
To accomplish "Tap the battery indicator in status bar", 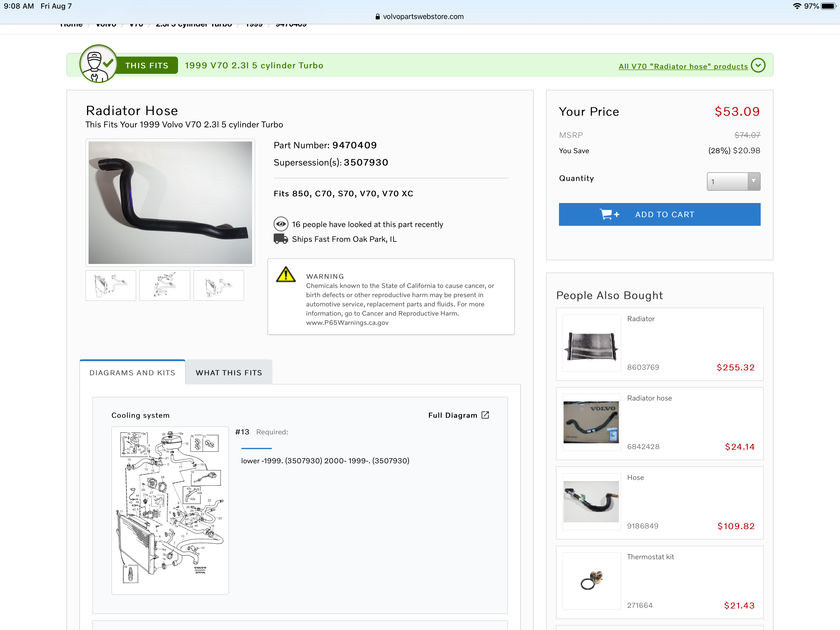I will (x=828, y=6).
